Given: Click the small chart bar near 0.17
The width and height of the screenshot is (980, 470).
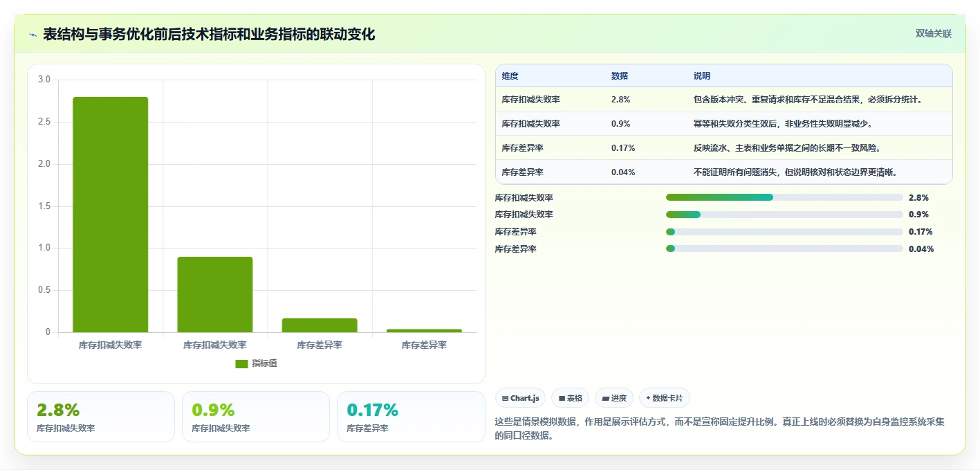Looking at the screenshot, I should tap(320, 325).
